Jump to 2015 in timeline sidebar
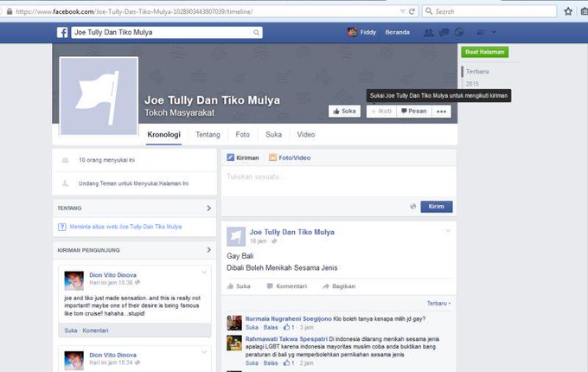 coord(472,84)
